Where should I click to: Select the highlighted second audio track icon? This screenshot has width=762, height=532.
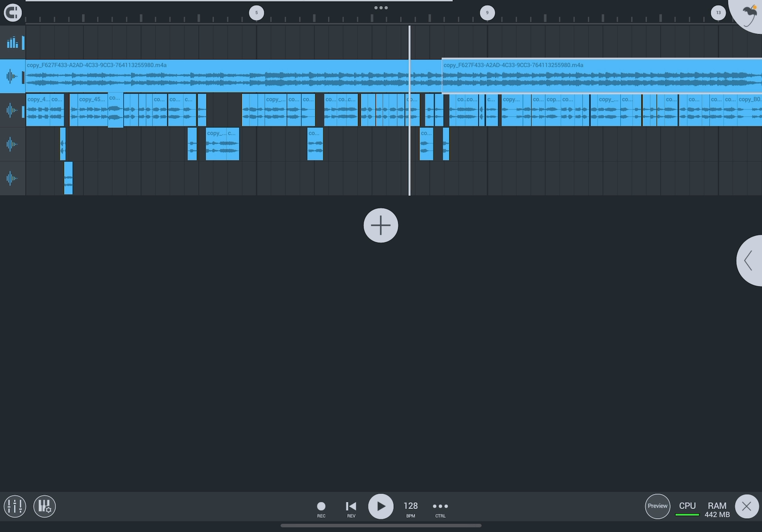click(x=12, y=76)
